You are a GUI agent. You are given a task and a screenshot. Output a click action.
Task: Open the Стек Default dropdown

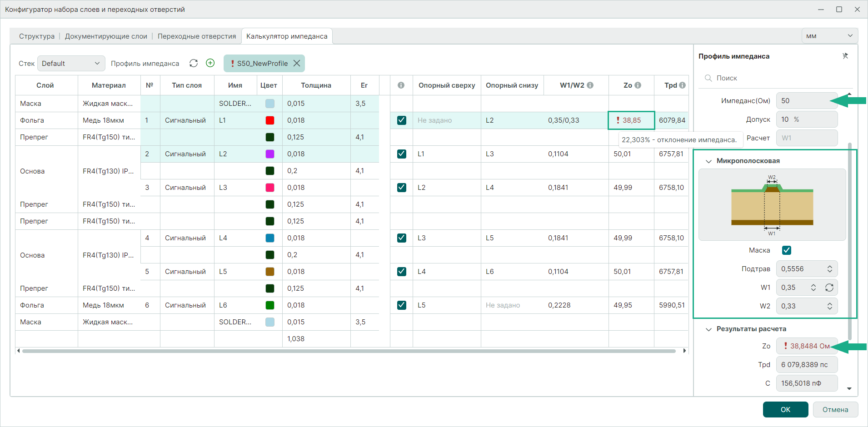pos(71,63)
